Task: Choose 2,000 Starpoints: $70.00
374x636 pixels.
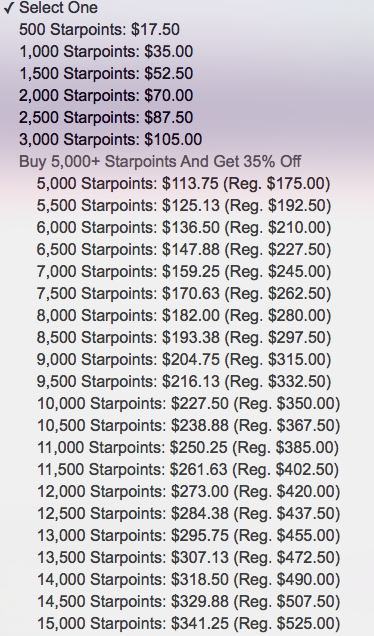Action: coord(187,95)
